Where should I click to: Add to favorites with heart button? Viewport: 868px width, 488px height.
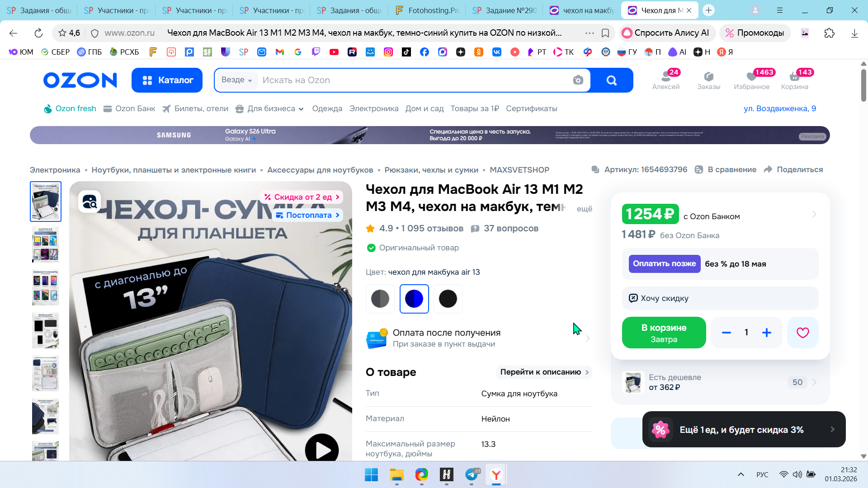click(802, 333)
